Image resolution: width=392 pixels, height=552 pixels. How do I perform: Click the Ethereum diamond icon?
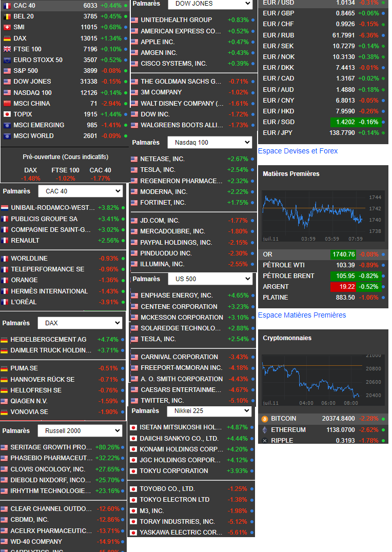click(265, 430)
